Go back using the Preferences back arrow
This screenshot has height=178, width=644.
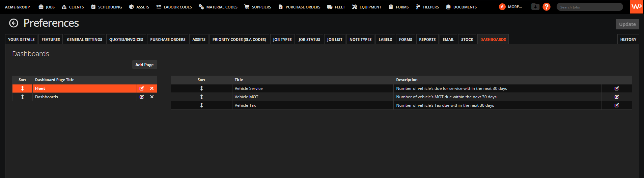click(13, 23)
